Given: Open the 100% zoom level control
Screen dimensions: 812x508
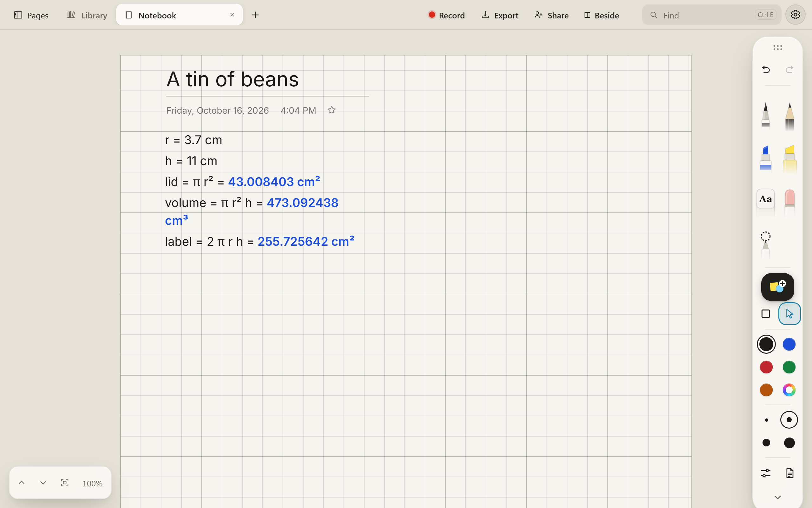Looking at the screenshot, I should click(x=92, y=483).
